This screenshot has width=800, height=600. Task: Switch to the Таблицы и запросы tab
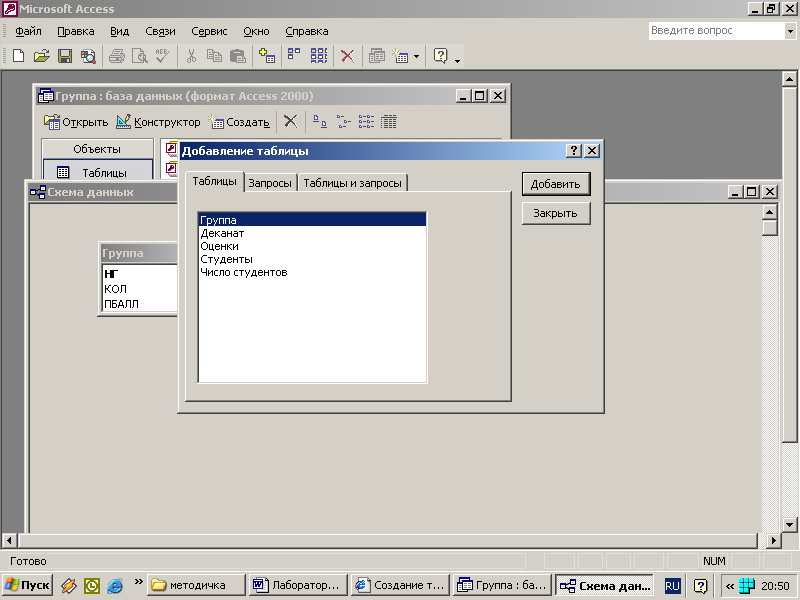point(353,183)
